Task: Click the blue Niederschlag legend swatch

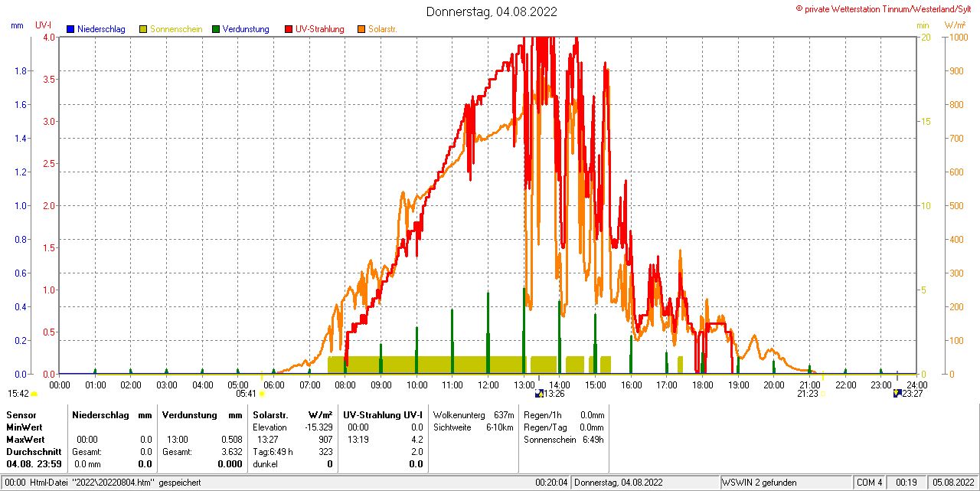Action: (70, 29)
